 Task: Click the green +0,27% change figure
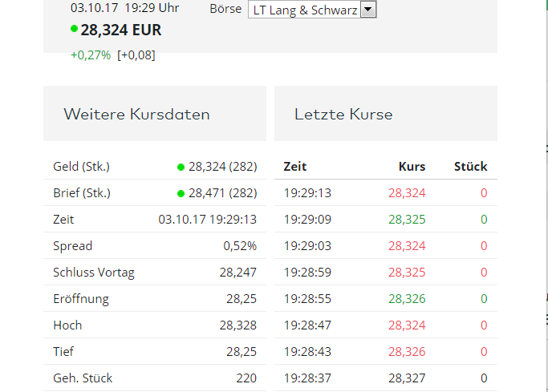tap(91, 55)
